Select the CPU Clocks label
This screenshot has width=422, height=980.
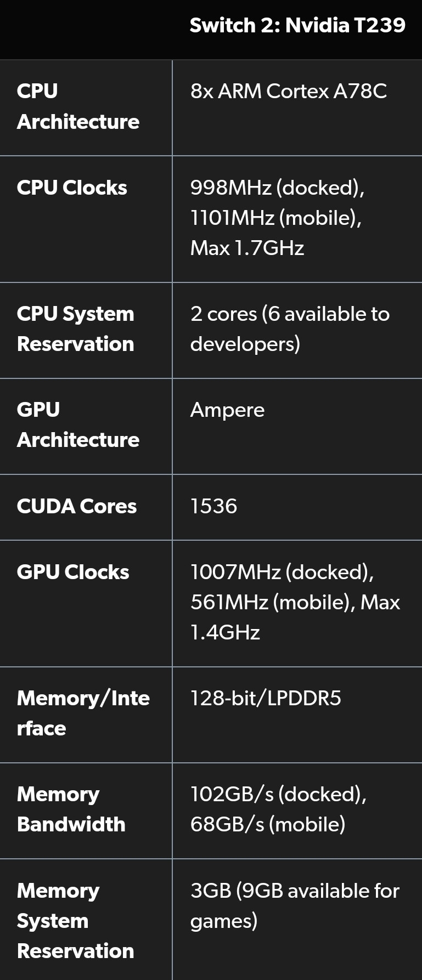pyautogui.click(x=72, y=188)
